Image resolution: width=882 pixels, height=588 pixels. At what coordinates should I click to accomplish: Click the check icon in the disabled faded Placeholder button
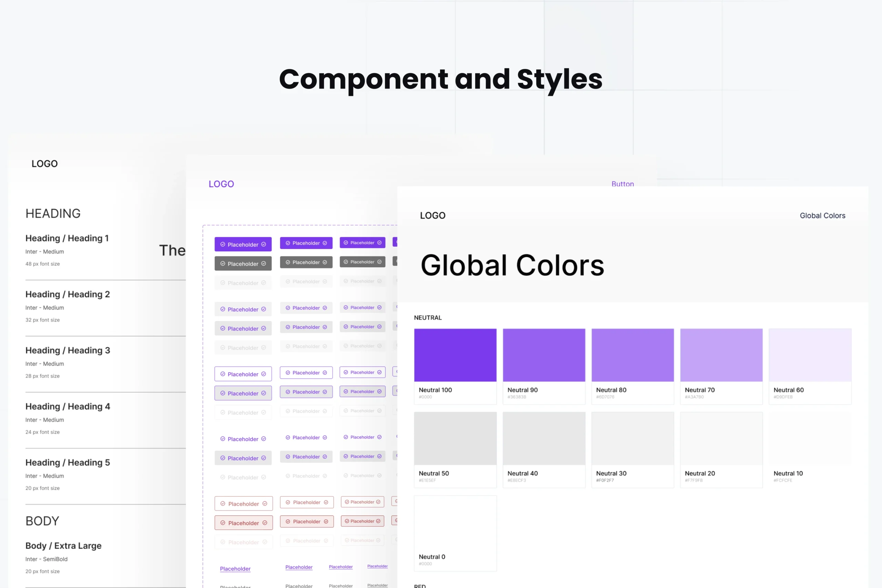pos(223,283)
